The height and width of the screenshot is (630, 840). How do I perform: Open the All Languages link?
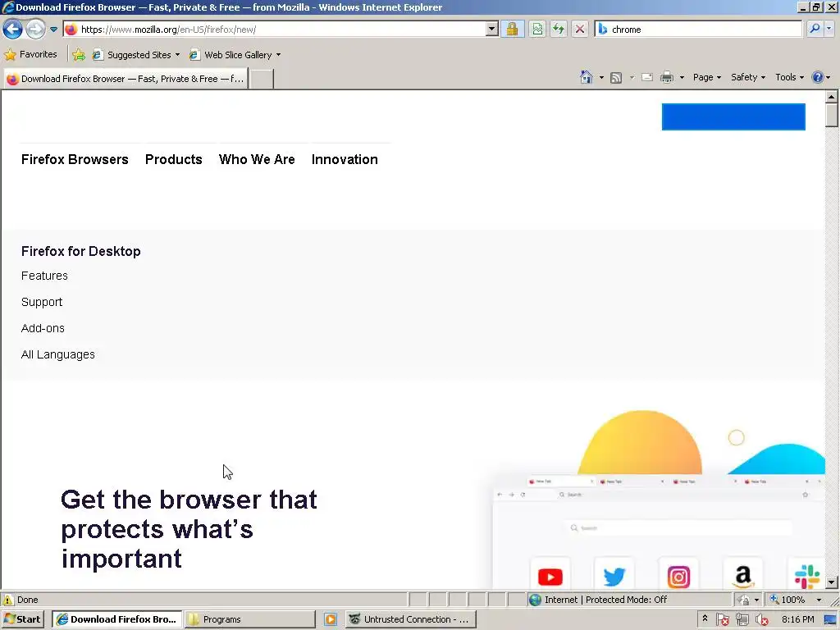point(58,354)
